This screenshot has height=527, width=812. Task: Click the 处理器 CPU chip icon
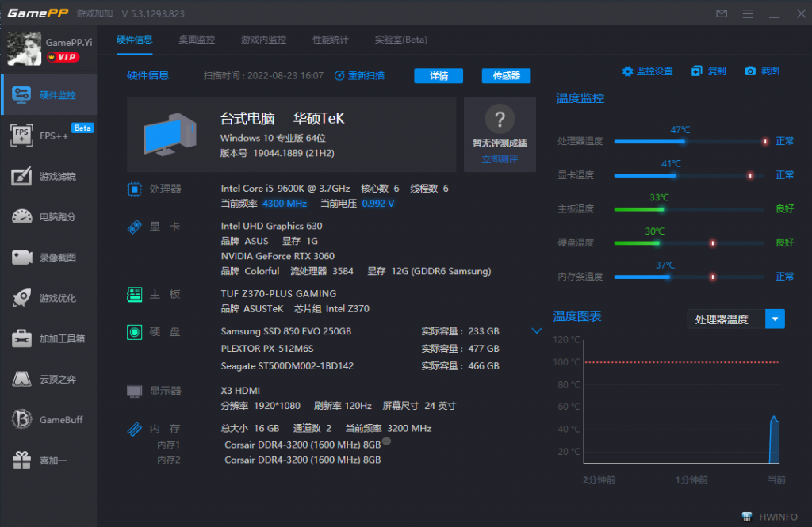[135, 189]
